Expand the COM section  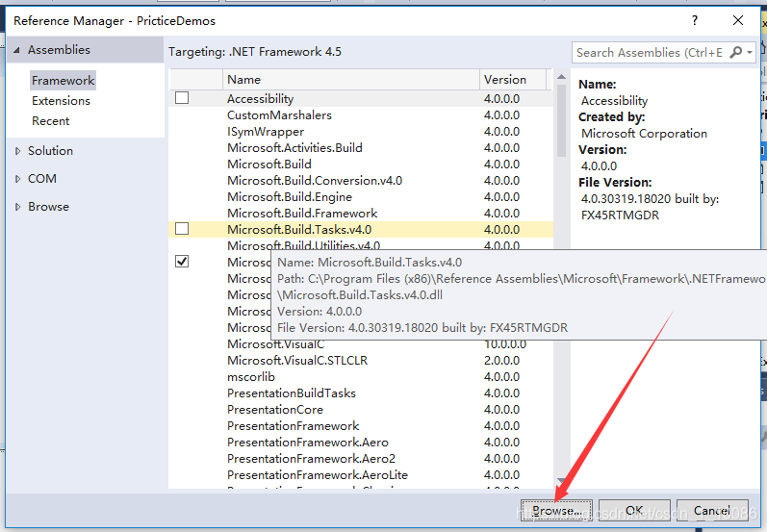point(17,179)
